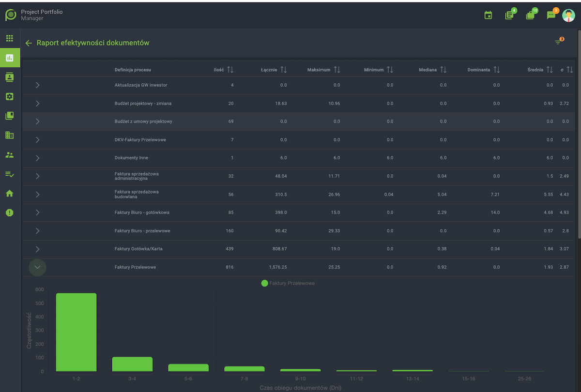Viewport: 581px width, 392px height.
Task: Open the home icon in sidebar
Action: tap(10, 194)
